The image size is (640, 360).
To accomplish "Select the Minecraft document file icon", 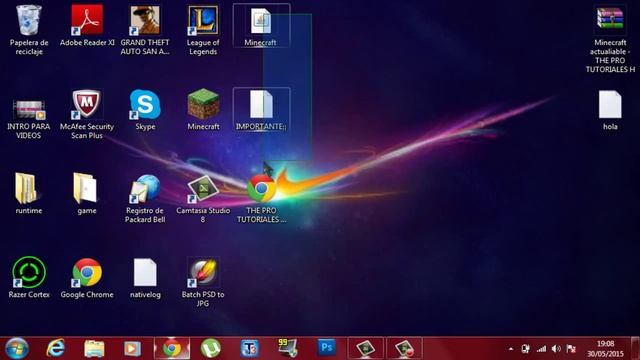I will tap(261, 21).
